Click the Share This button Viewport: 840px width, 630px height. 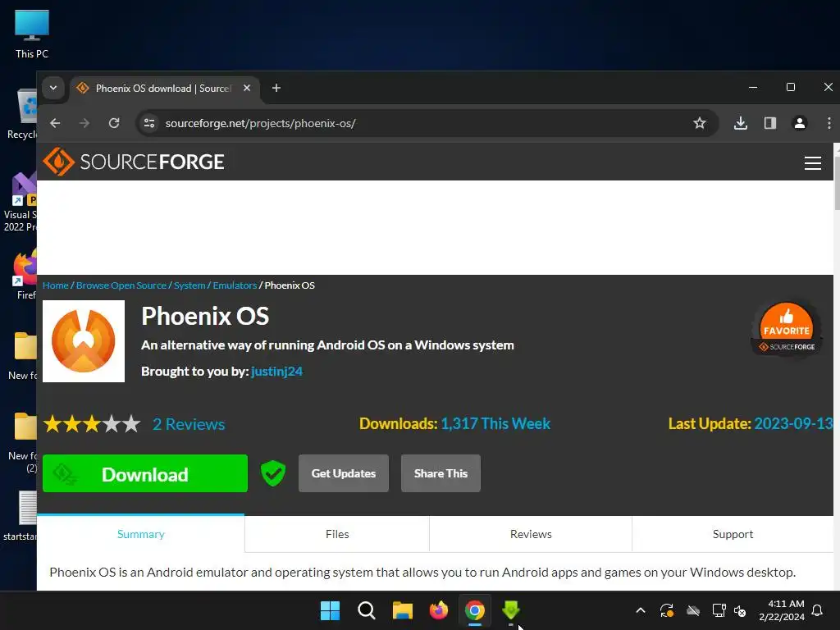441,473
